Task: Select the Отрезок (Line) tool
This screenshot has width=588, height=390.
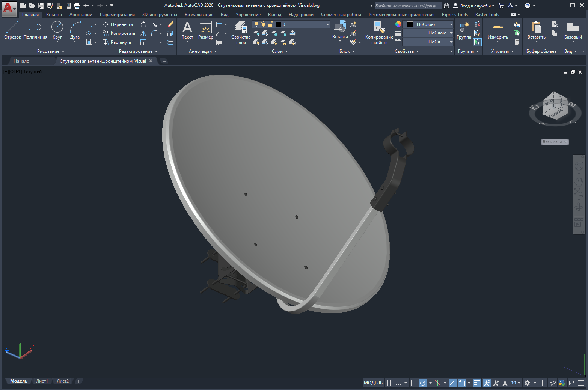Action: pyautogui.click(x=12, y=30)
